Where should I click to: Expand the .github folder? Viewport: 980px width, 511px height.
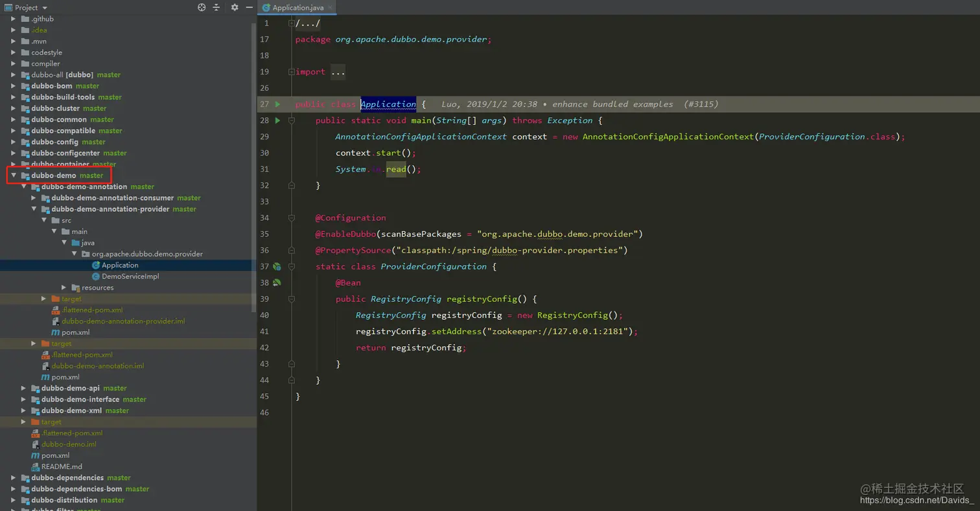pyautogui.click(x=14, y=19)
